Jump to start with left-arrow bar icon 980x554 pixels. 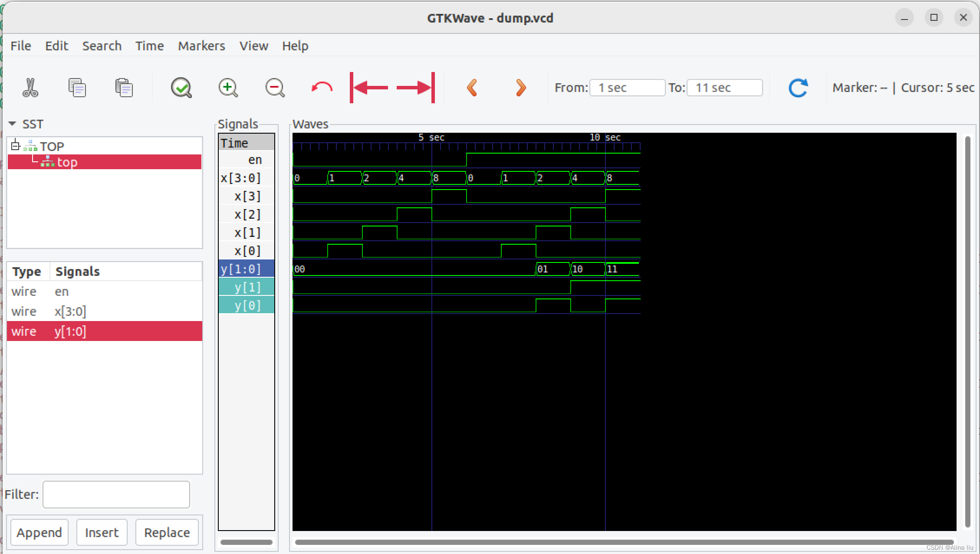pyautogui.click(x=369, y=88)
